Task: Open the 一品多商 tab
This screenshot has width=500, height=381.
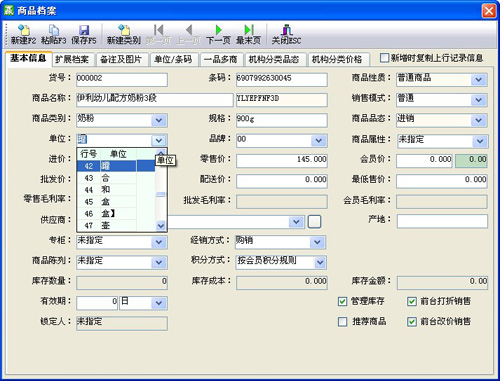Action: 221,60
